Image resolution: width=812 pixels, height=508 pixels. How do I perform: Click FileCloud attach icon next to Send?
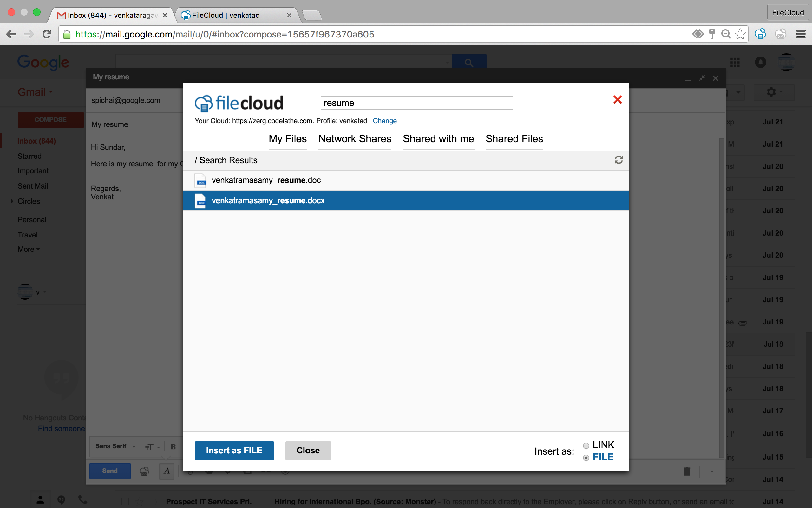click(x=144, y=471)
